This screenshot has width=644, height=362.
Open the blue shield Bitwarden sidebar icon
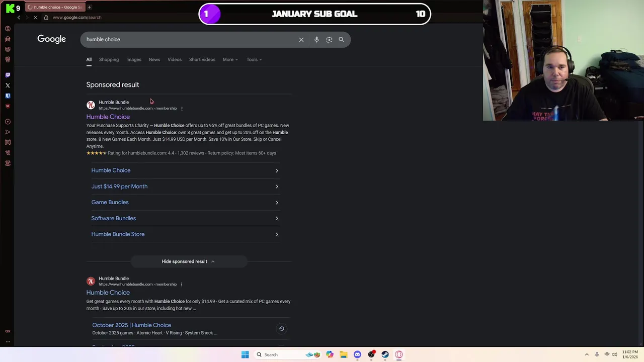pos(8,96)
